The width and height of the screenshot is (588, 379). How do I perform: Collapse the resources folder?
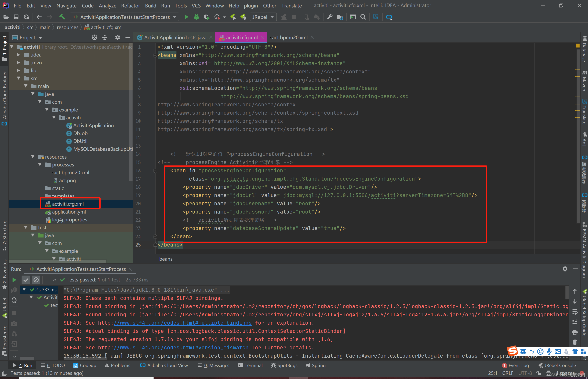pyautogui.click(x=33, y=157)
